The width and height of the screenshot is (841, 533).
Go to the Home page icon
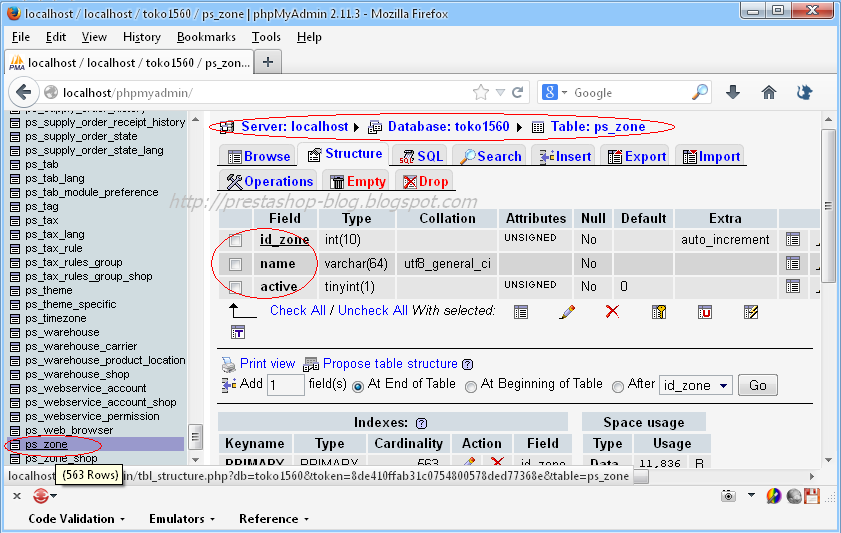769,92
